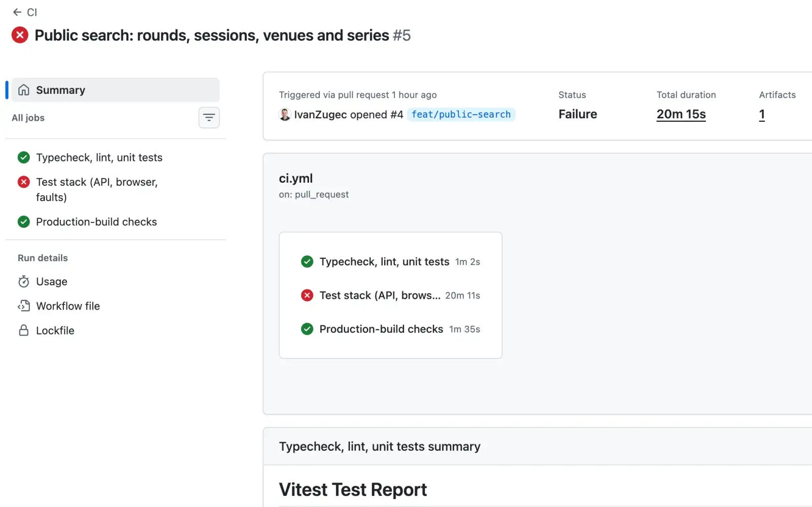Click the '20m 11s' duration of Test stack

[x=462, y=295]
